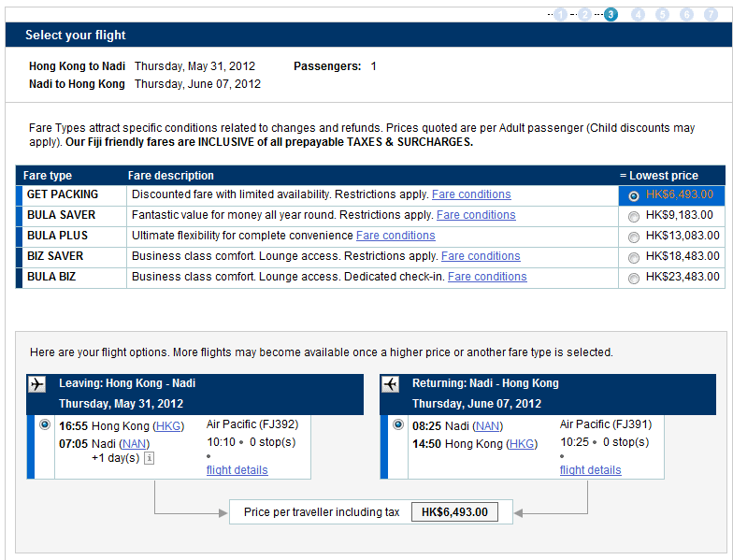This screenshot has height=560, width=733.
Task: Go to step 2 in progress indicator
Action: click(x=585, y=14)
